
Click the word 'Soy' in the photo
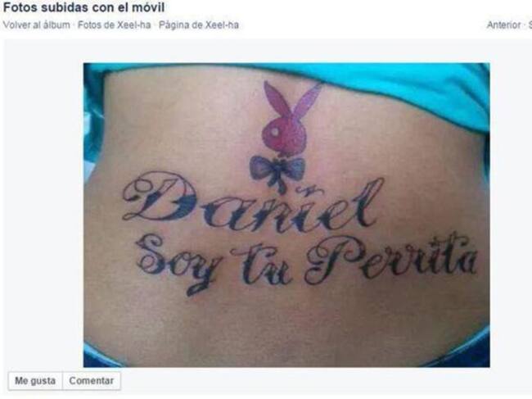tap(176, 263)
